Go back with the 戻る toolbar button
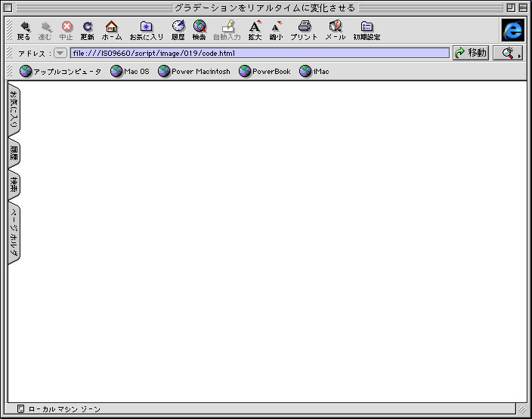This screenshot has height=419, width=532. (x=24, y=30)
